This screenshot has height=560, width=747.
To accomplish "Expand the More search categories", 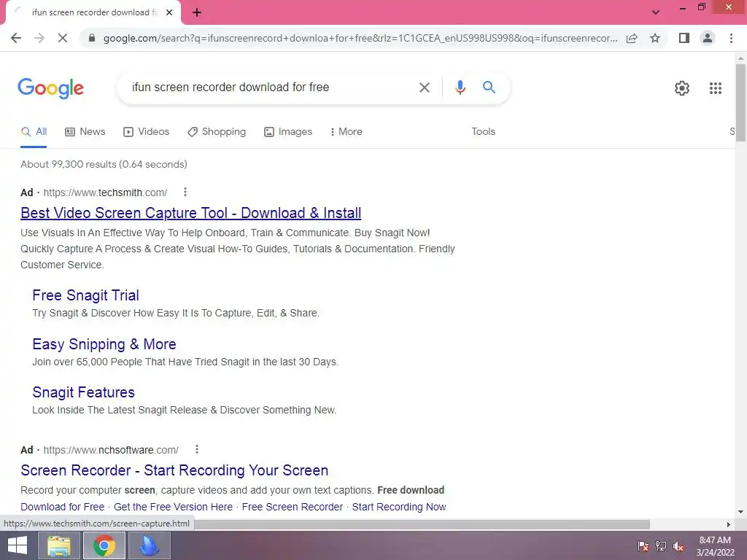I will click(347, 132).
